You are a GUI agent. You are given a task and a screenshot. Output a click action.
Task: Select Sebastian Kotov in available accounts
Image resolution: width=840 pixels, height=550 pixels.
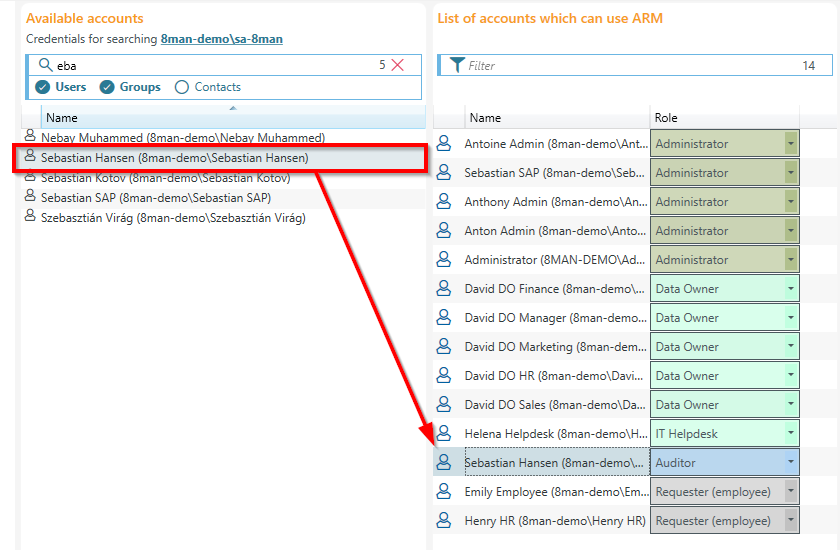165,177
